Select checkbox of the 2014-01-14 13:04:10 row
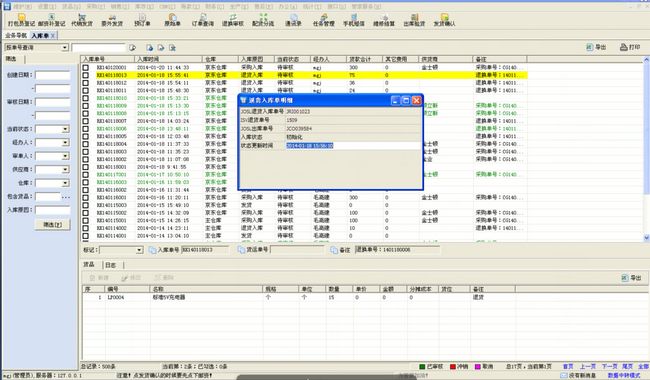The width and height of the screenshot is (650, 380). [x=85, y=236]
